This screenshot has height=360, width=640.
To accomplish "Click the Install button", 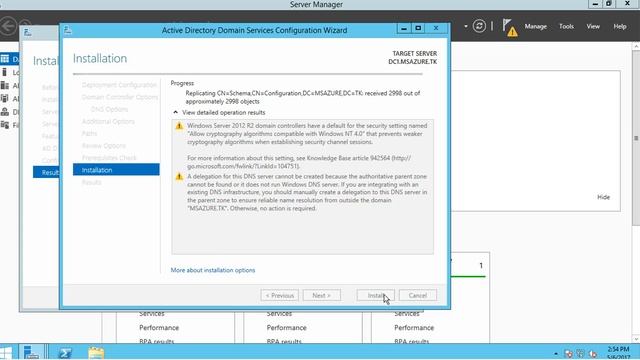I will click(x=376, y=295).
